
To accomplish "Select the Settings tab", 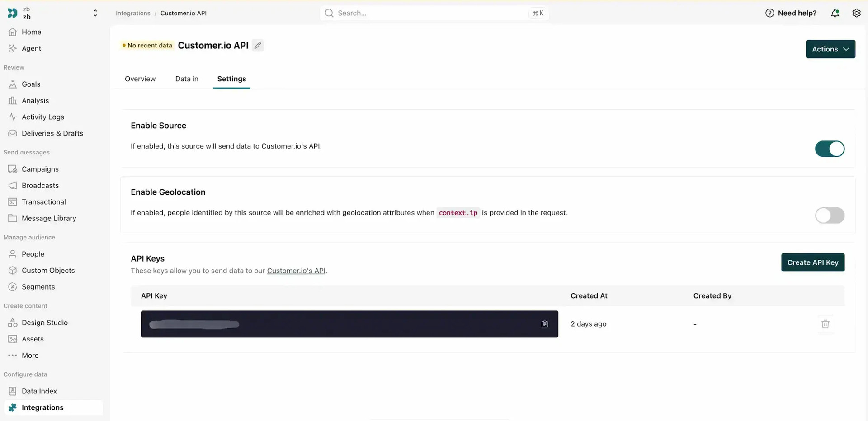I will click(x=231, y=79).
